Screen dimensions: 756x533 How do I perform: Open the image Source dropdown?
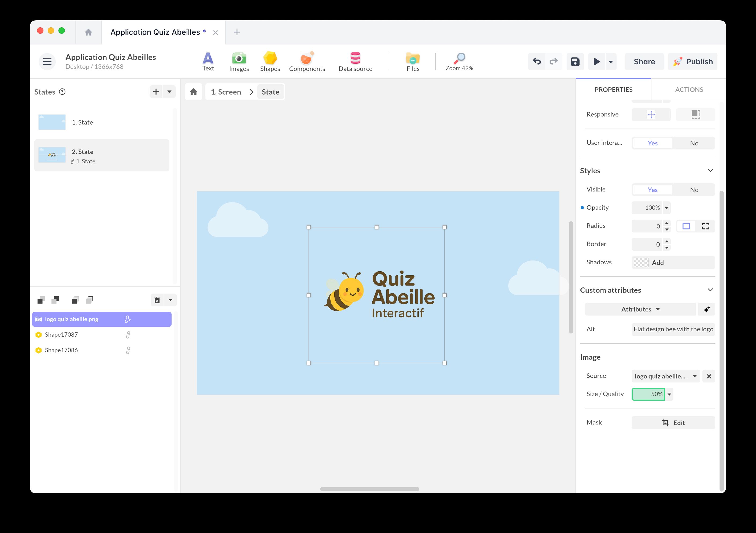666,376
